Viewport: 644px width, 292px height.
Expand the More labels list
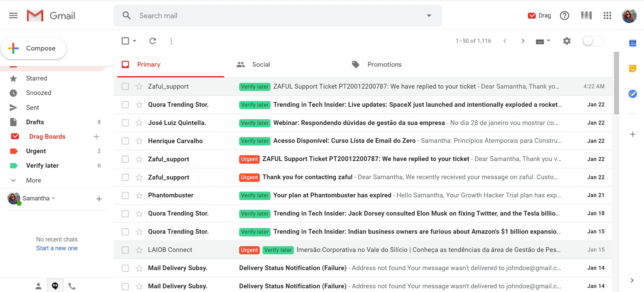pos(33,180)
